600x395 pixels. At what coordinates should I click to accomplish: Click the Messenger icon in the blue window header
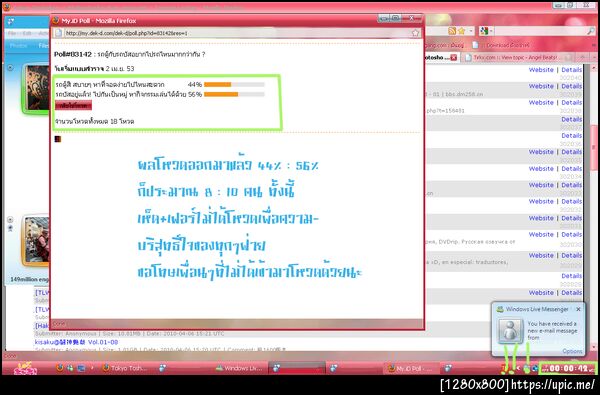click(11, 21)
